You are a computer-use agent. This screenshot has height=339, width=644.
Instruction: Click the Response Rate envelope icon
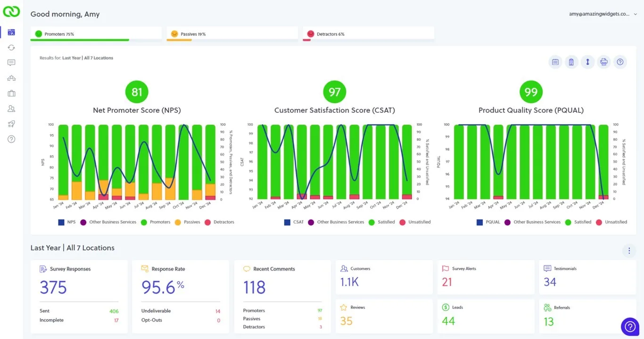click(x=145, y=269)
